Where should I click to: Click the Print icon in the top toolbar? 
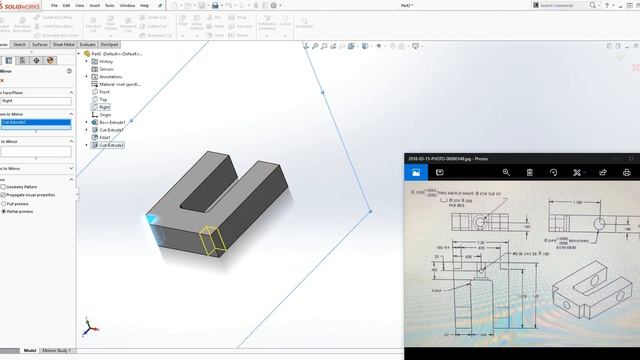[x=215, y=6]
